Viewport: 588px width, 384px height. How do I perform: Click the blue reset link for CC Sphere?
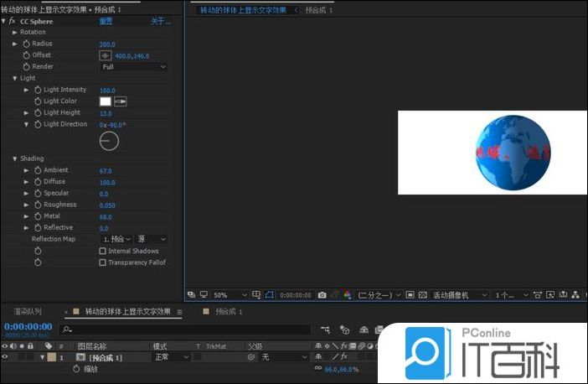[106, 21]
